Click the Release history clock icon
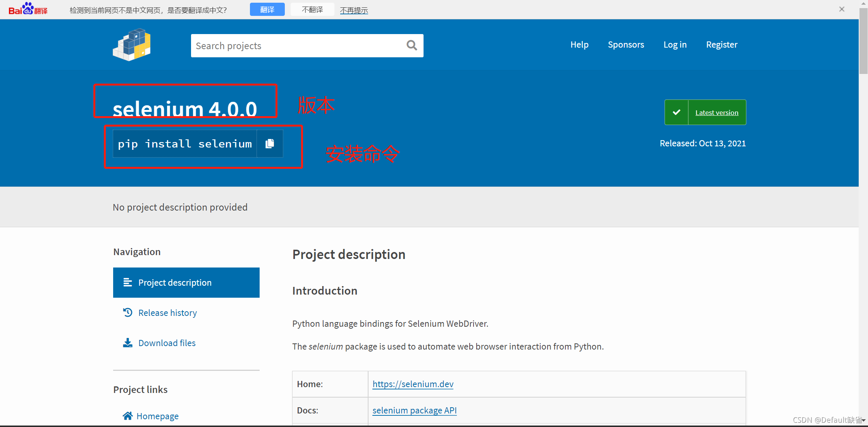This screenshot has width=868, height=427. pos(127,312)
